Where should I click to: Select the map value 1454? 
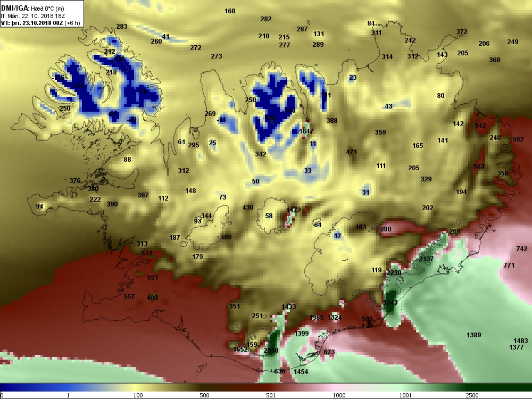point(301,372)
